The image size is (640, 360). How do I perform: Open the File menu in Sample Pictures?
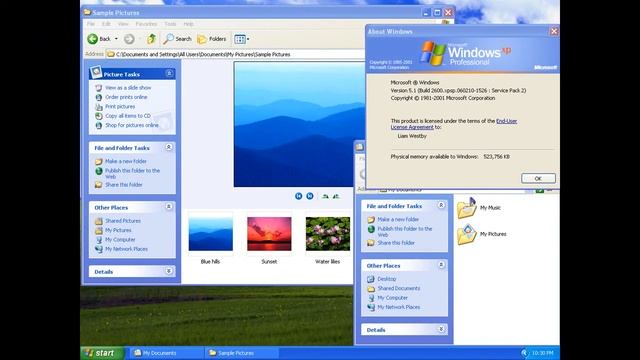click(91, 24)
